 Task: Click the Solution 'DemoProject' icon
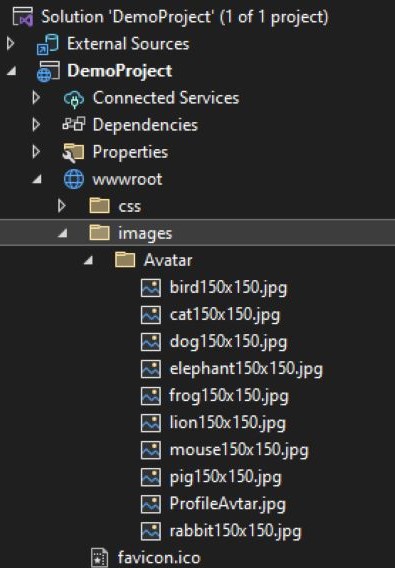point(23,17)
